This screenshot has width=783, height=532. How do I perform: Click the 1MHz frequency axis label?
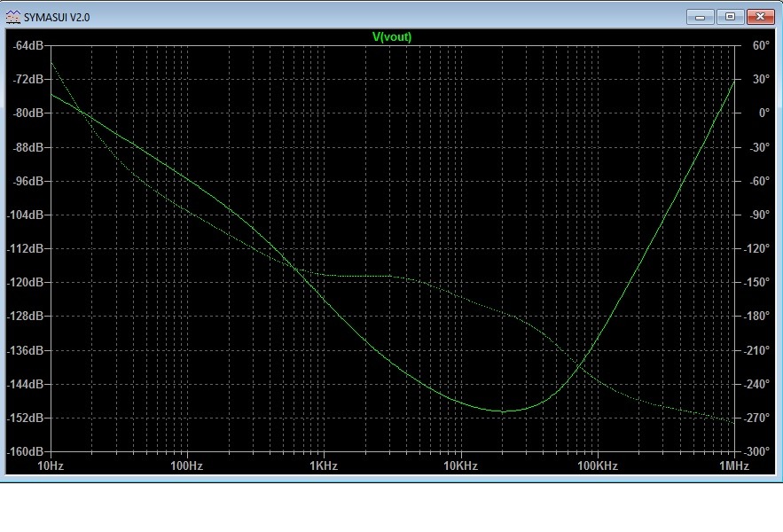tap(734, 466)
